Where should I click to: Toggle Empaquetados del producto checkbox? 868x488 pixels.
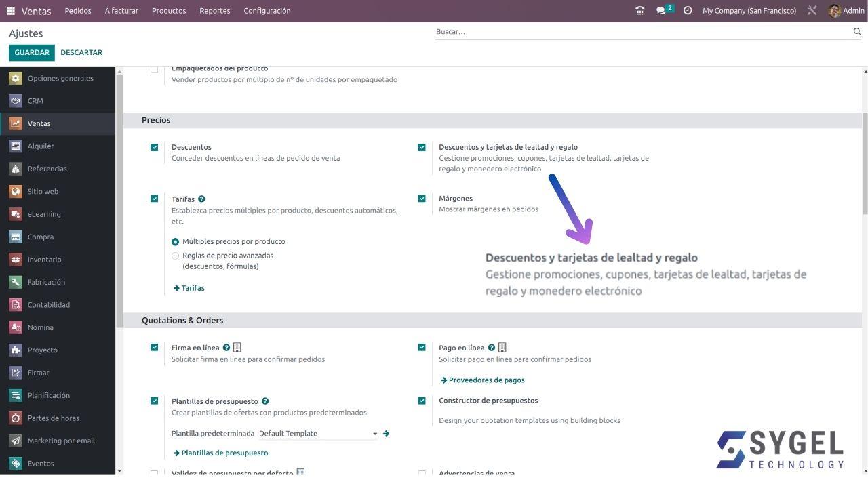pos(155,69)
